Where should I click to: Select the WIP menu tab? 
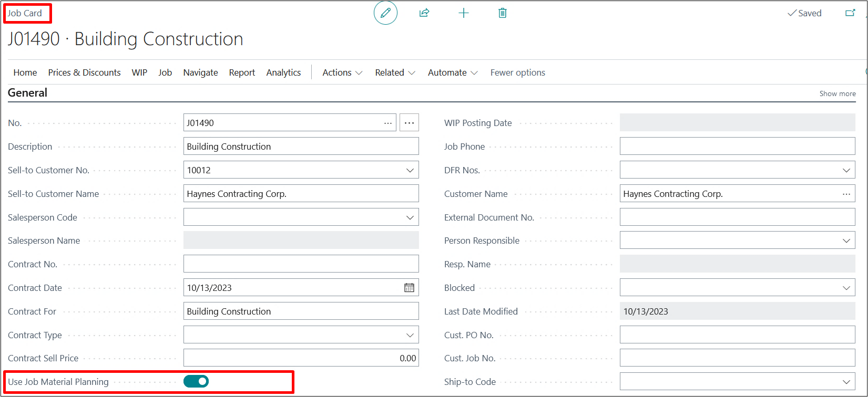point(139,72)
